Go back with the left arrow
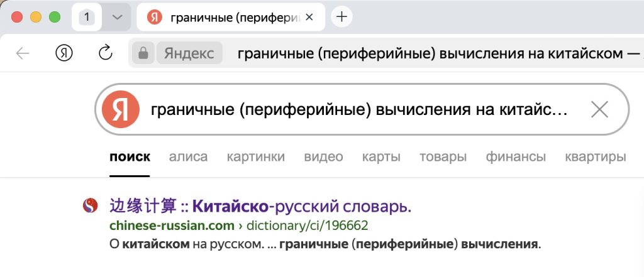644x277 pixels. (x=23, y=53)
